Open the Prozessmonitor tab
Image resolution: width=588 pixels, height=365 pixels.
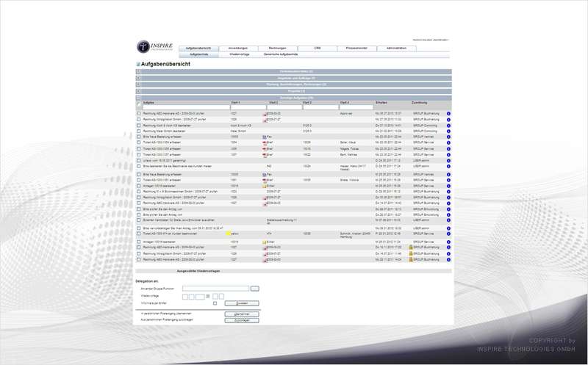pos(356,48)
